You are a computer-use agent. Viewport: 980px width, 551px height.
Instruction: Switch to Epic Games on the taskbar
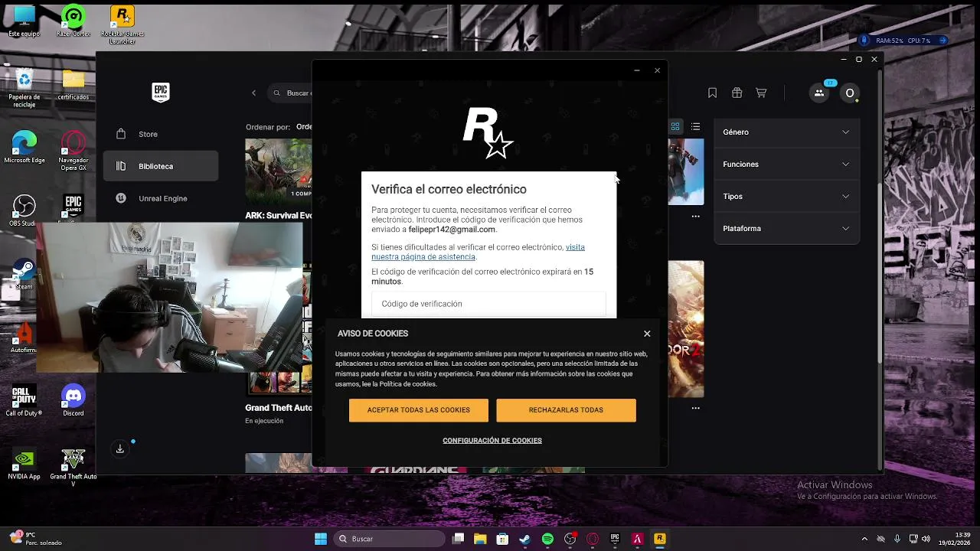coord(615,539)
